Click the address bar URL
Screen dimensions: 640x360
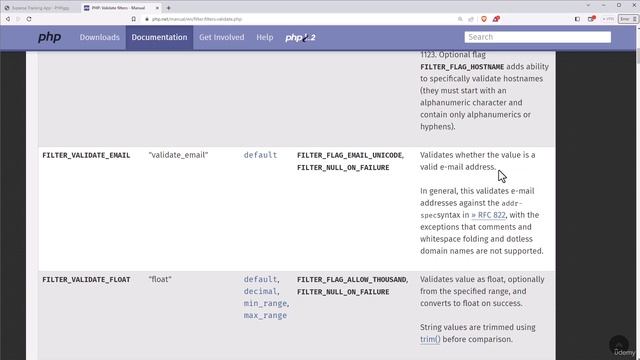click(197, 19)
